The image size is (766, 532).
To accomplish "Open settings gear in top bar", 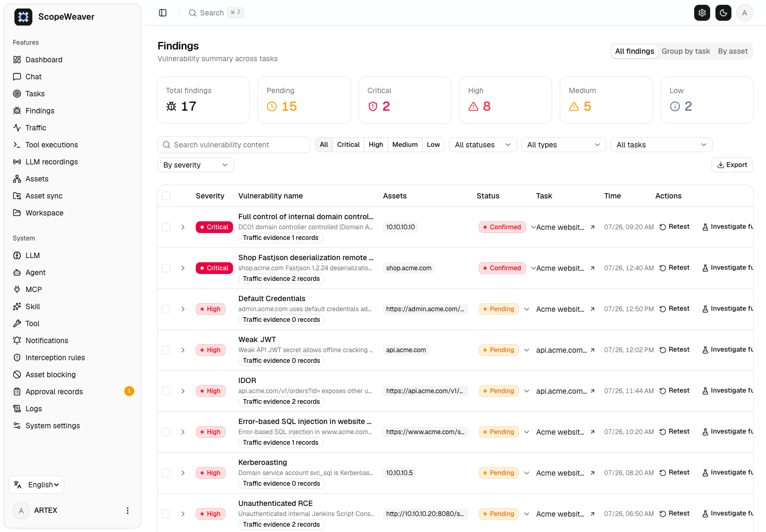I will [702, 13].
